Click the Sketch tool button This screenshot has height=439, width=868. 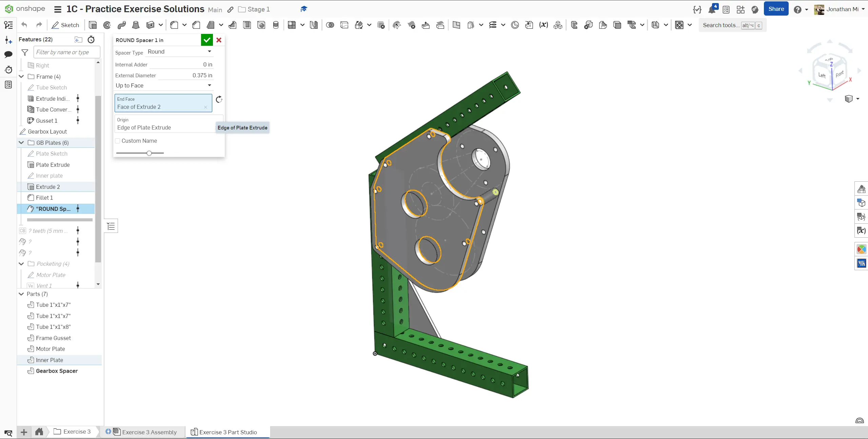pyautogui.click(x=65, y=25)
